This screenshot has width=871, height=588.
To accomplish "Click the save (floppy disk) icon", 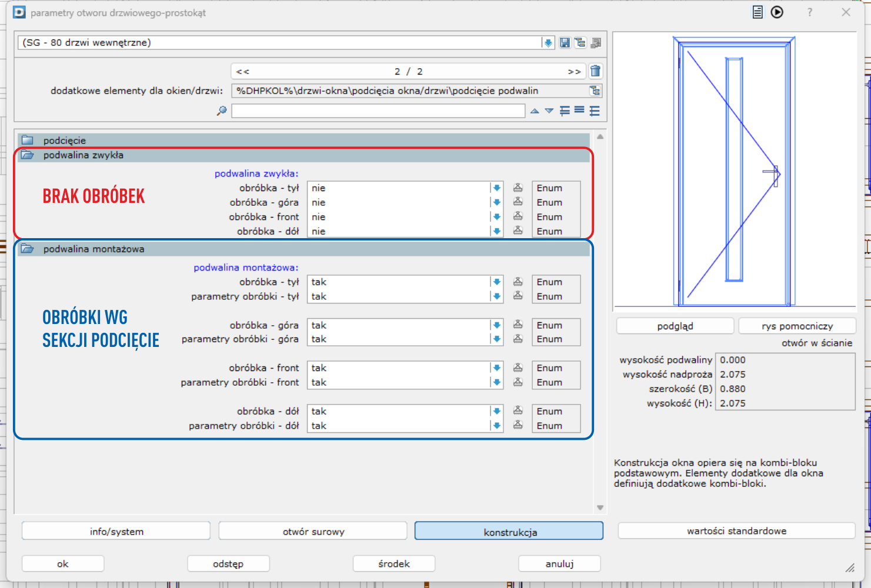I will point(565,42).
